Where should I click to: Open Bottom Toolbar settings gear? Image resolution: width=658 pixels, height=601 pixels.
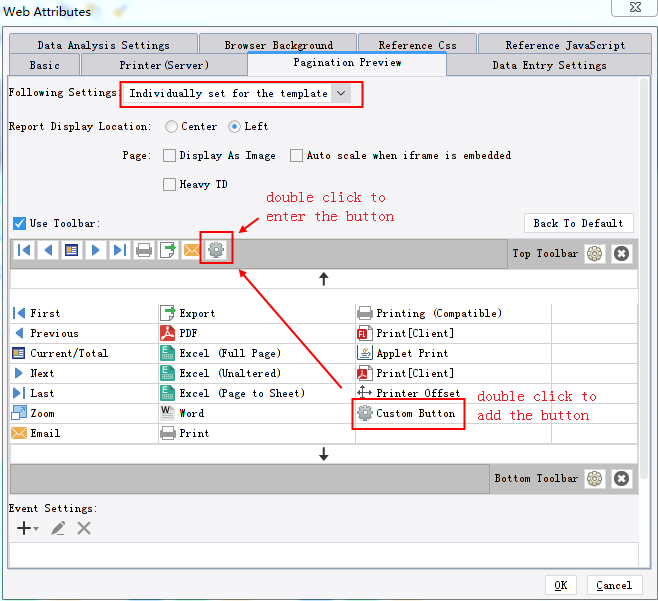pos(595,478)
